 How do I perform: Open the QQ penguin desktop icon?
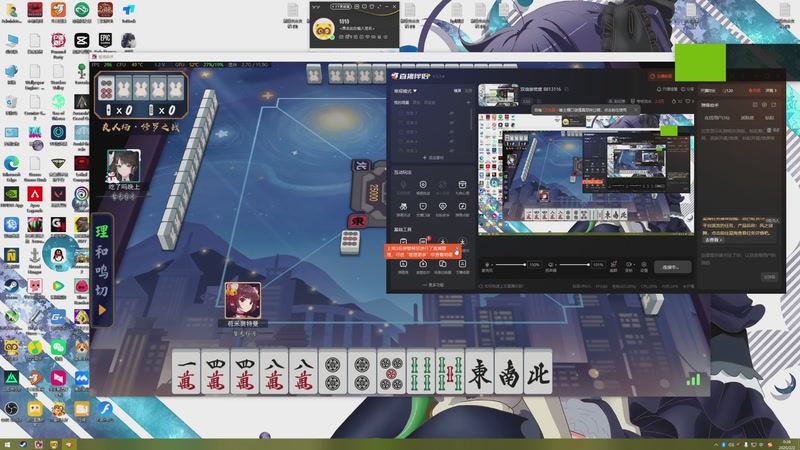tap(58, 255)
